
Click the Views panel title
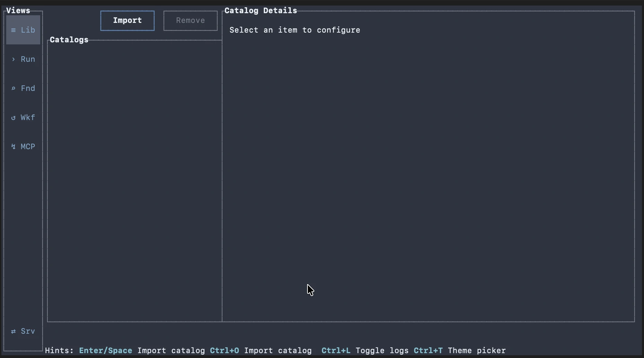click(x=18, y=10)
